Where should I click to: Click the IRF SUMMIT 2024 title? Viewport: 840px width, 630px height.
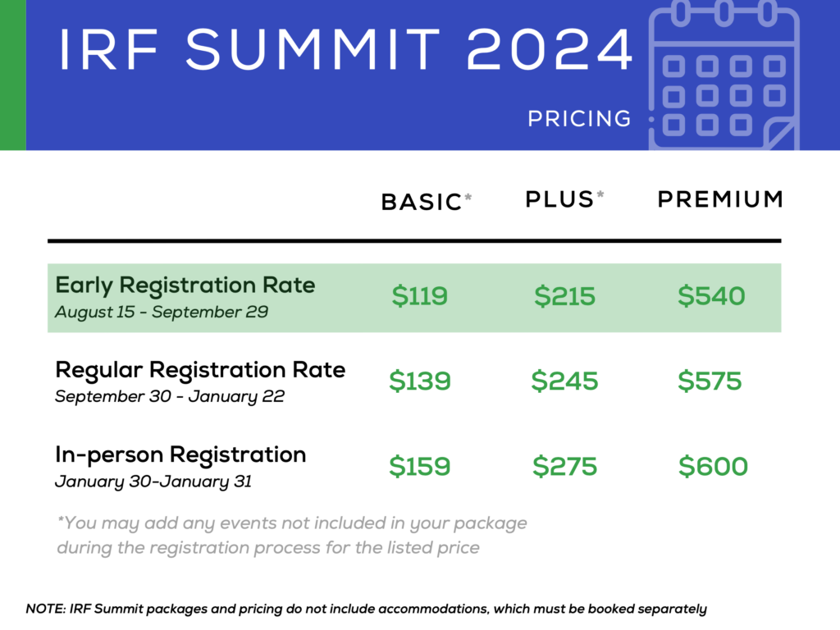pyautogui.click(x=346, y=49)
